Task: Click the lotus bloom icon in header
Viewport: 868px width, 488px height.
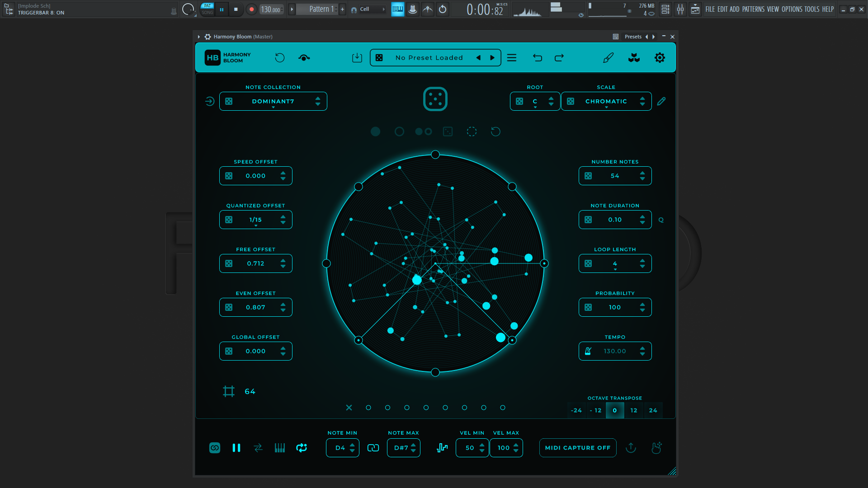Action: point(634,58)
